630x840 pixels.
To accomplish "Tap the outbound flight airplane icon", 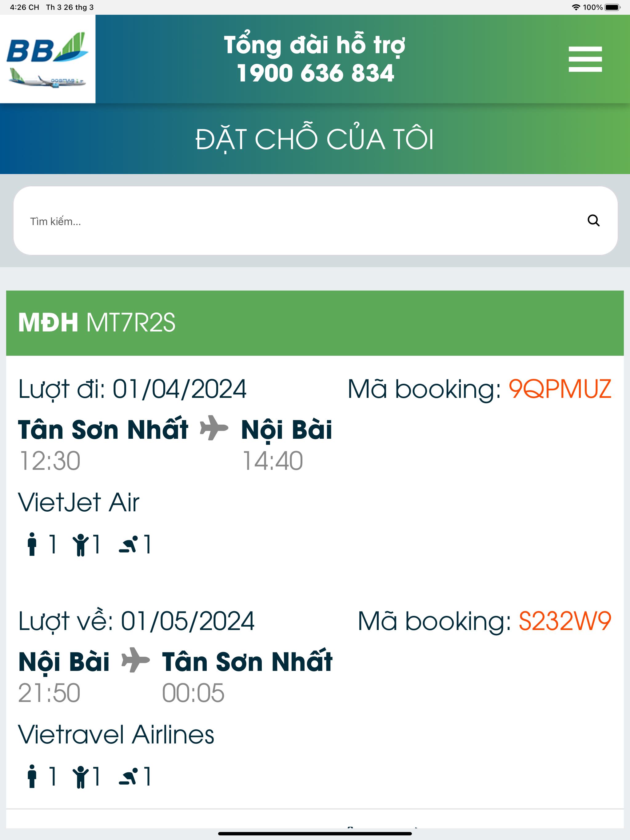I will pos(214,428).
